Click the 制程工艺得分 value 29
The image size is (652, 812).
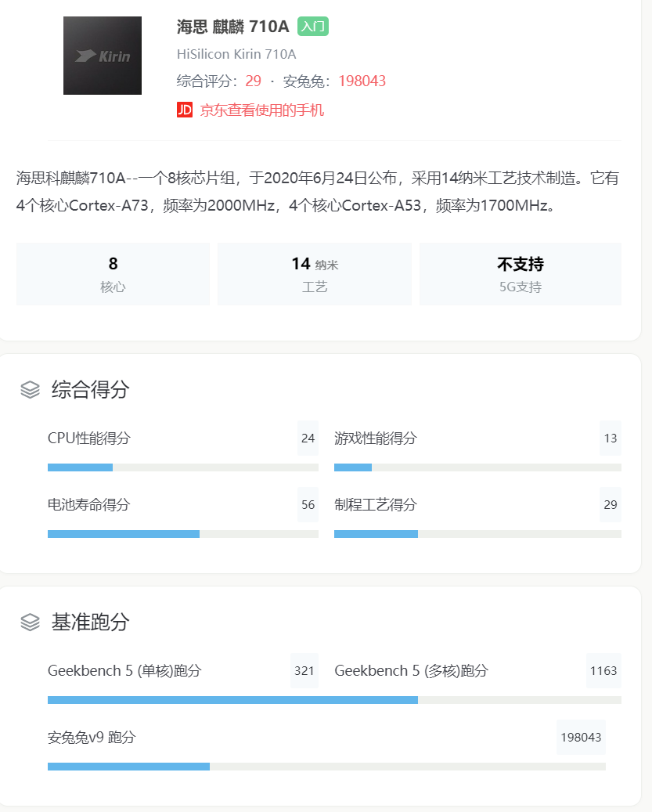click(611, 504)
